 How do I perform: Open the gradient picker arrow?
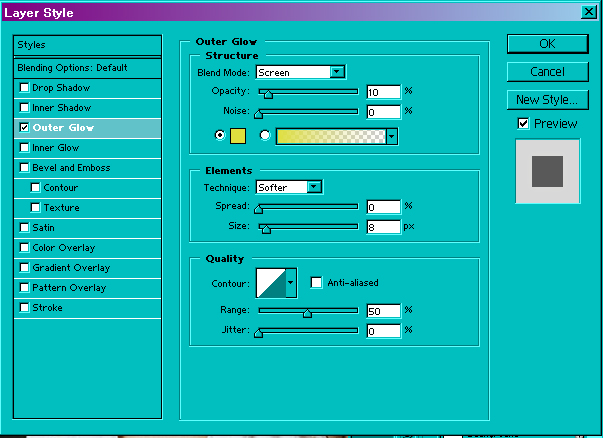point(391,136)
